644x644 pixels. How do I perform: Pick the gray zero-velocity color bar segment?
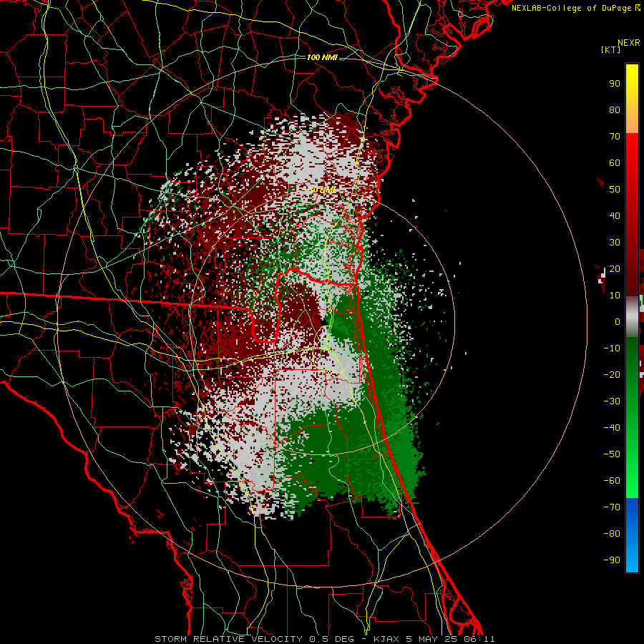point(632,317)
